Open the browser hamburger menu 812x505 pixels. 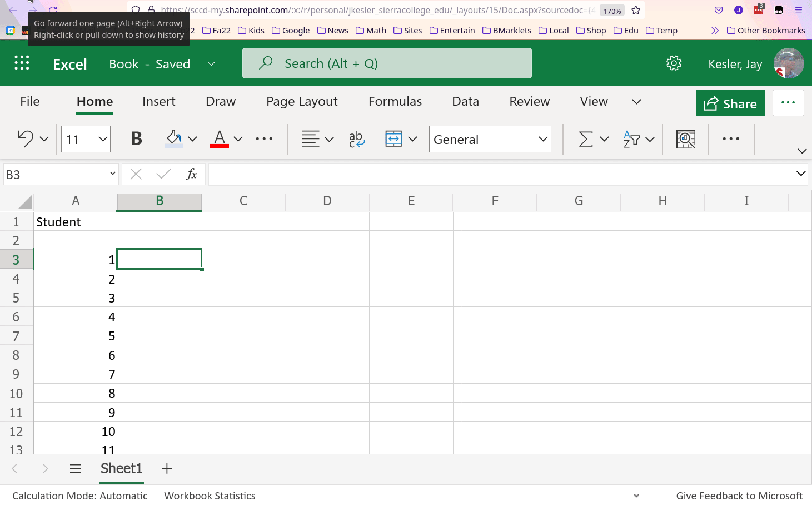799,10
